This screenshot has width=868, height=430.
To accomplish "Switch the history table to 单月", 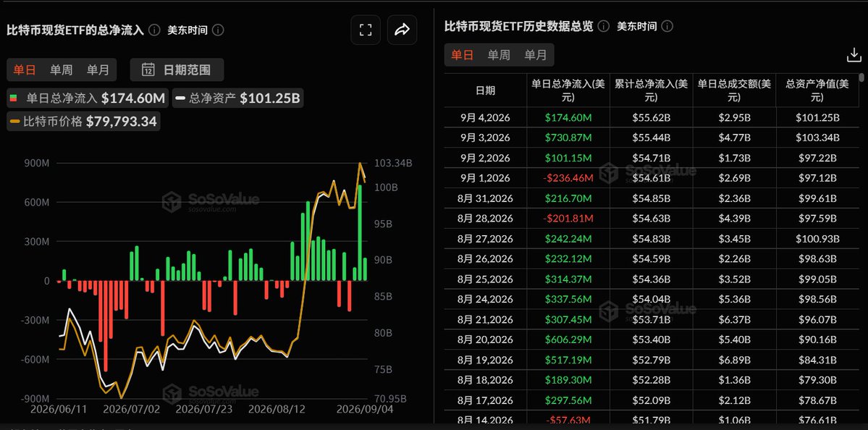I will coord(535,55).
